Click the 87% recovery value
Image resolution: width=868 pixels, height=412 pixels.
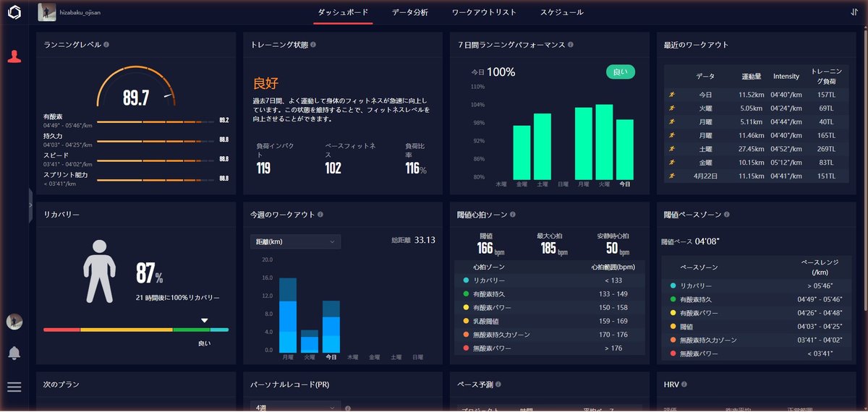click(x=149, y=274)
